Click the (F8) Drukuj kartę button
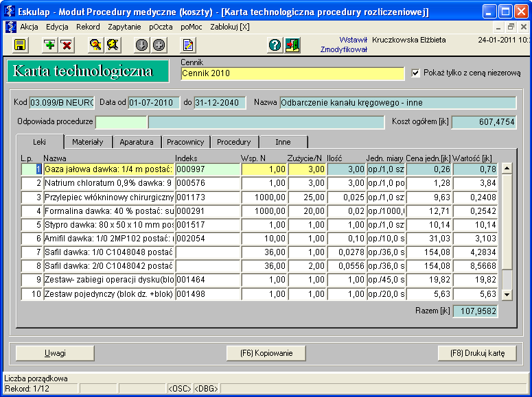The image size is (532, 397). coord(477,353)
